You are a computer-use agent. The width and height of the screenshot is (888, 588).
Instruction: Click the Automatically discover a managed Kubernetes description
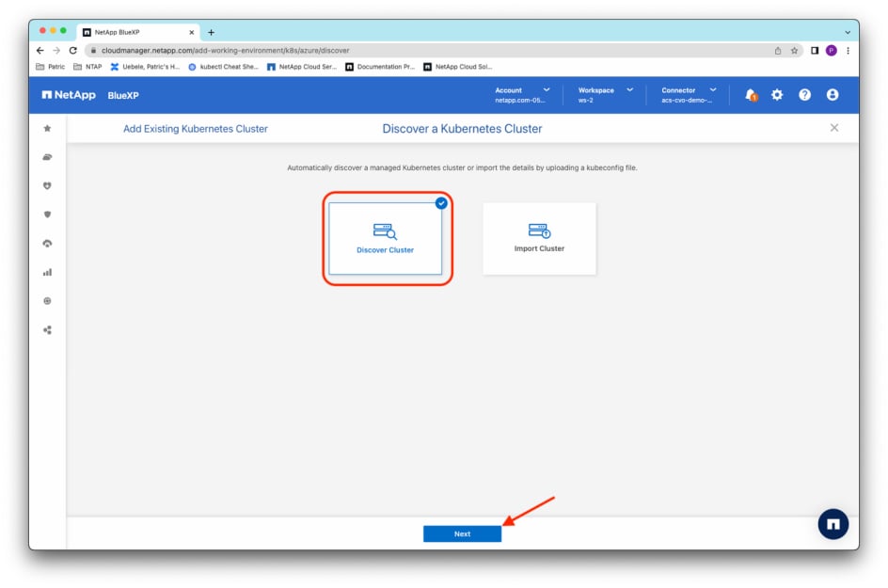[x=462, y=167]
